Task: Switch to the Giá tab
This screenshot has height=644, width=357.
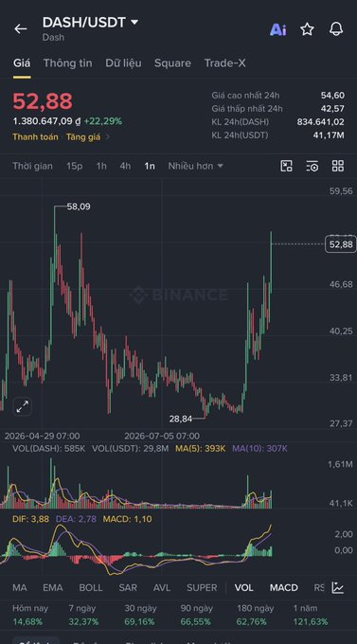Action: coord(22,63)
